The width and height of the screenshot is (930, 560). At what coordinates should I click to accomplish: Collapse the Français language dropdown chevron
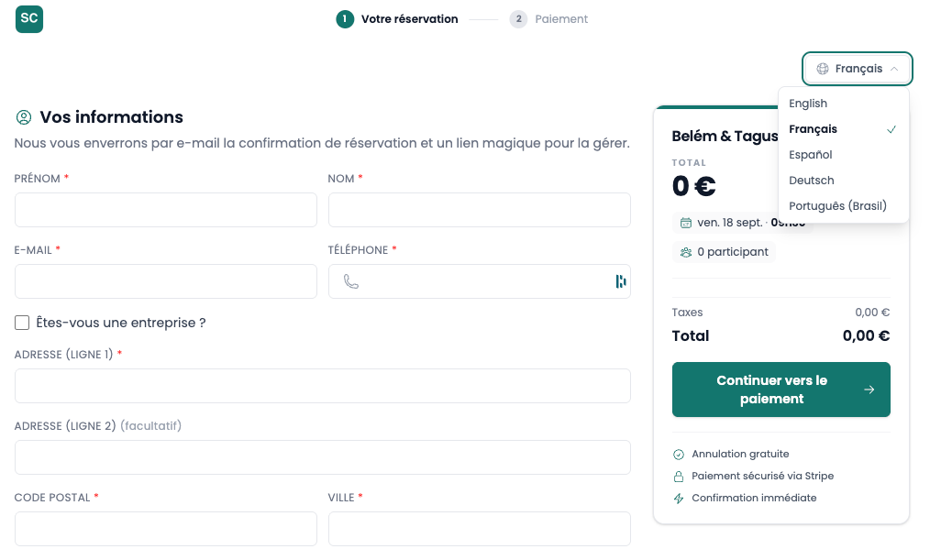click(x=894, y=69)
